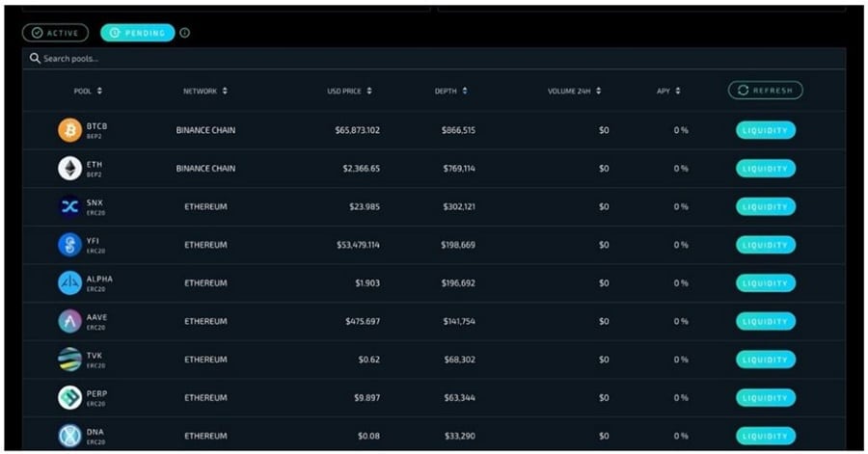Sort the table by Network

point(205,92)
